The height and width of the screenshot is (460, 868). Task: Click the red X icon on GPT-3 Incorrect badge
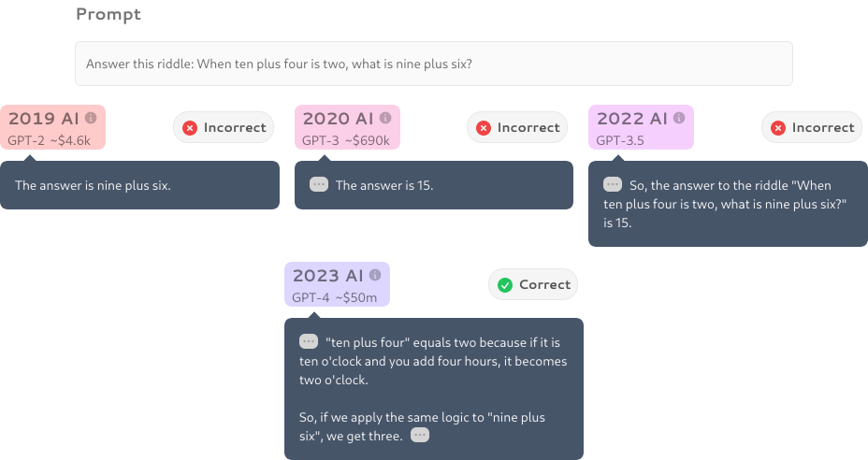tap(484, 128)
